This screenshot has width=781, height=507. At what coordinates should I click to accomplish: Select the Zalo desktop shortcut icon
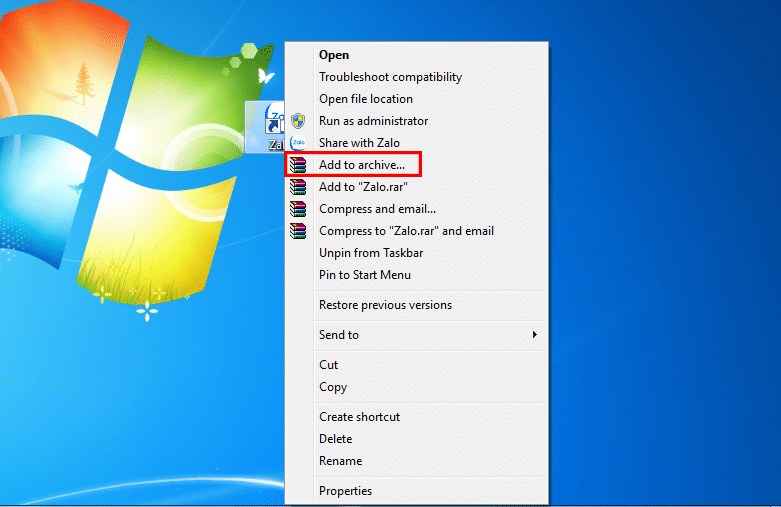[265, 127]
